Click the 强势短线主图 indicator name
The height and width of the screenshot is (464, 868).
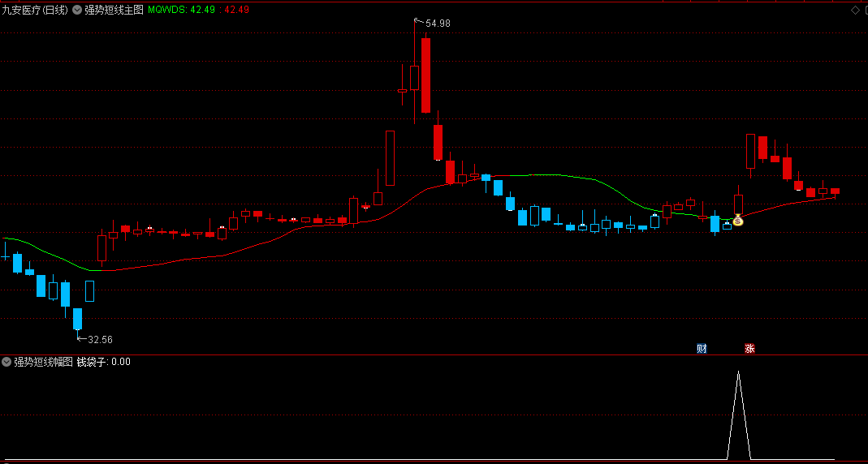click(114, 10)
